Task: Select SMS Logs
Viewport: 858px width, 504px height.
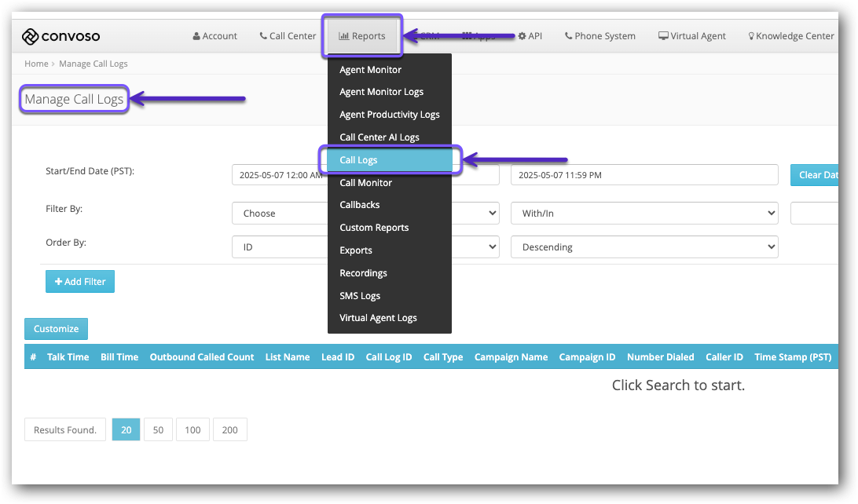Action: tap(360, 296)
